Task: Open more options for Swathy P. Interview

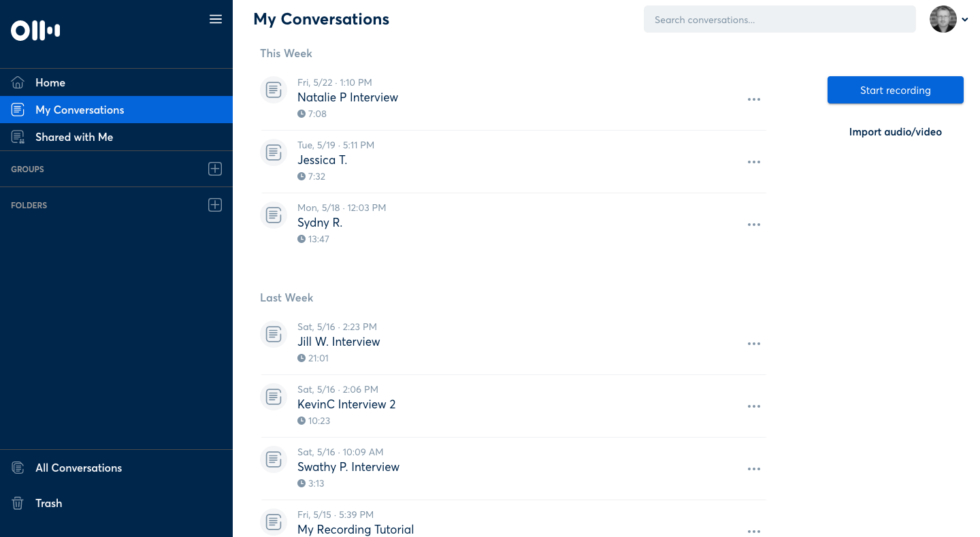Action: 753,469
